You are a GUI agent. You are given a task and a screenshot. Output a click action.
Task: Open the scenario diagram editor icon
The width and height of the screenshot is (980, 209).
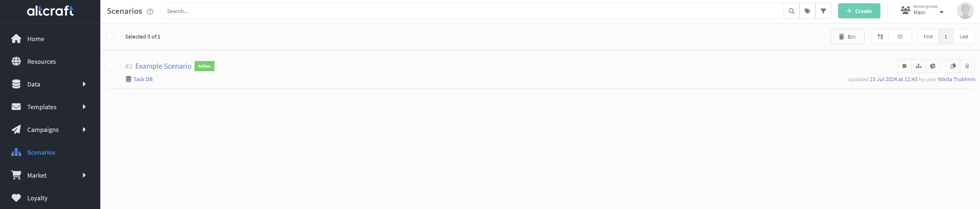point(918,66)
